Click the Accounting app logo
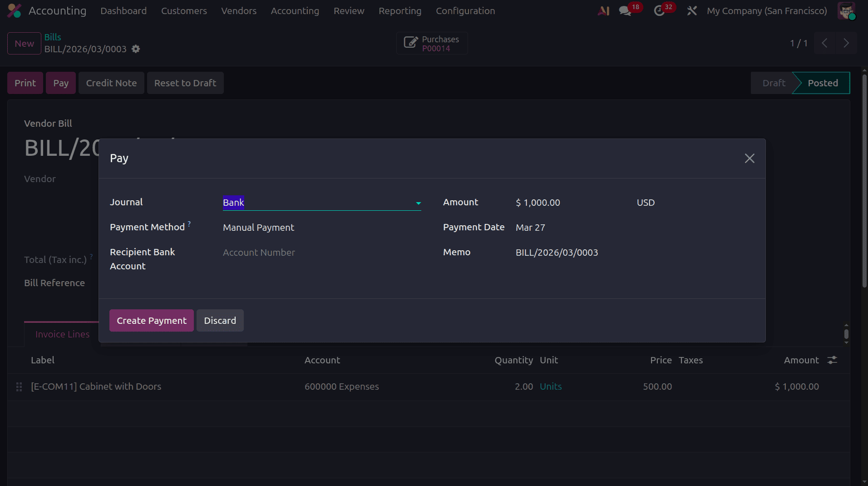The height and width of the screenshot is (486, 868). pos(14,10)
